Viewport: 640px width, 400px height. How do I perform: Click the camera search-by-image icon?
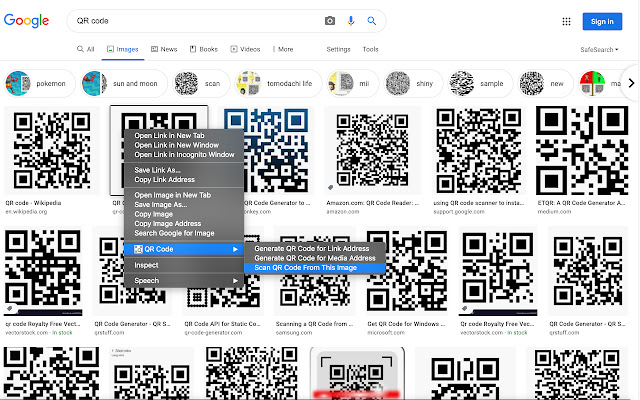pos(330,21)
